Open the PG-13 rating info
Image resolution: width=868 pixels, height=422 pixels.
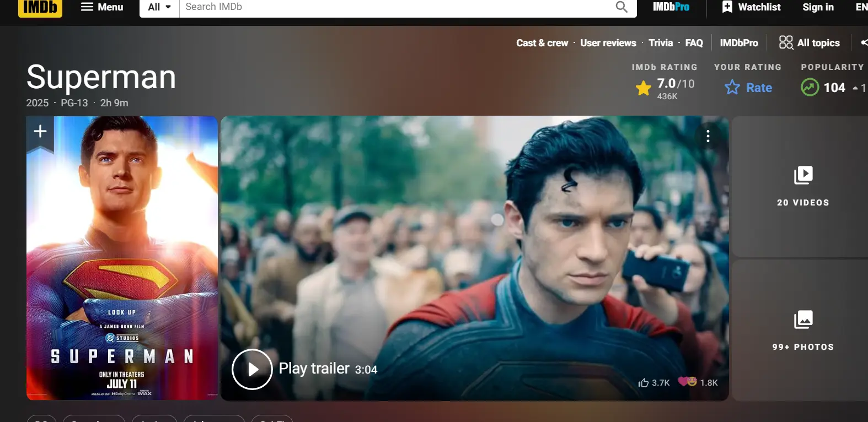(74, 103)
